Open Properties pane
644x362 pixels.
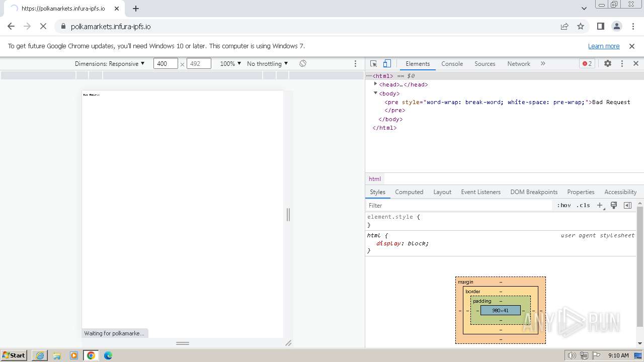[581, 192]
